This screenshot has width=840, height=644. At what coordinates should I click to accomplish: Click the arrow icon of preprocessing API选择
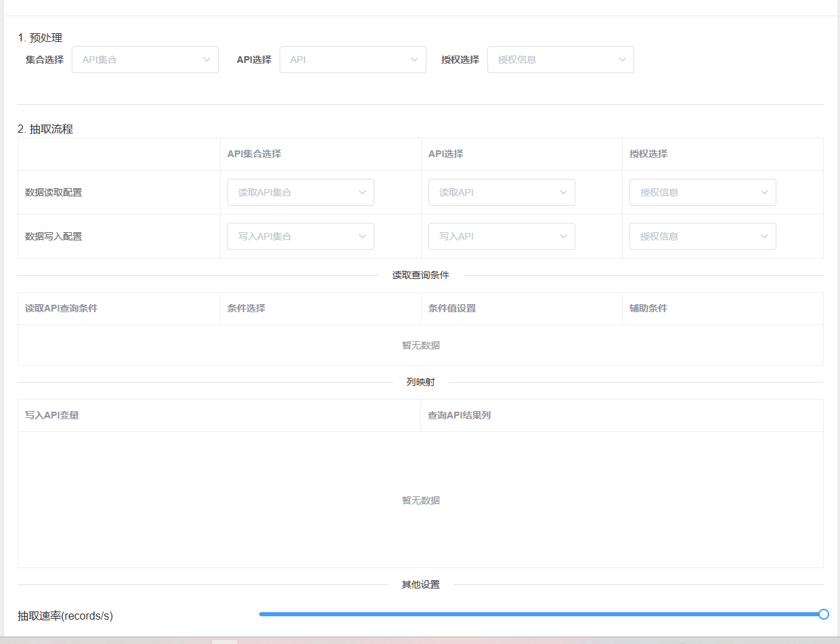coord(414,60)
